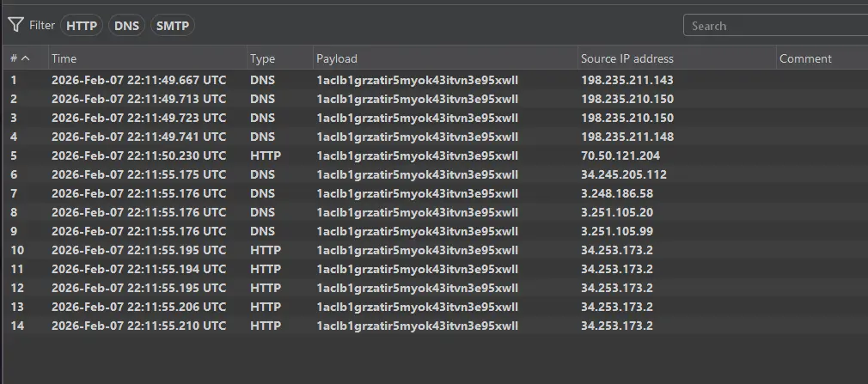The width and height of the screenshot is (868, 384).
Task: Toggle the SMTP filter chip
Action: pyautogui.click(x=172, y=26)
